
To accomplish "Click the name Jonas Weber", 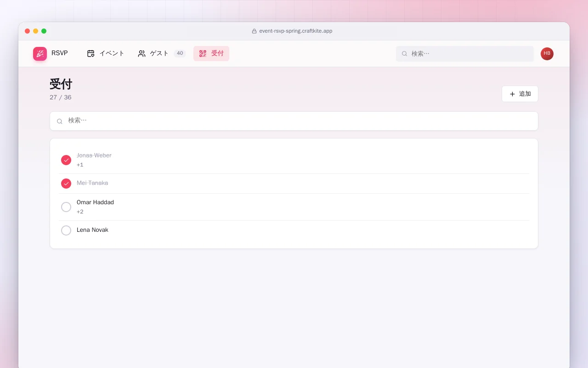I will click(94, 155).
